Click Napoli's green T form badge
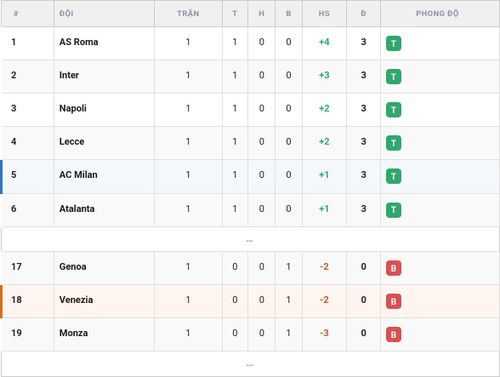 coord(393,110)
